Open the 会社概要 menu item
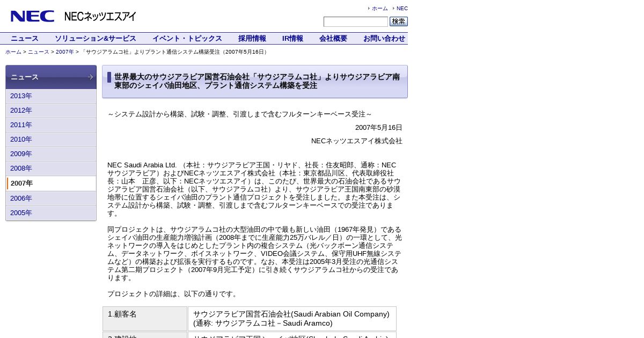This screenshot has width=644, height=338. [333, 39]
